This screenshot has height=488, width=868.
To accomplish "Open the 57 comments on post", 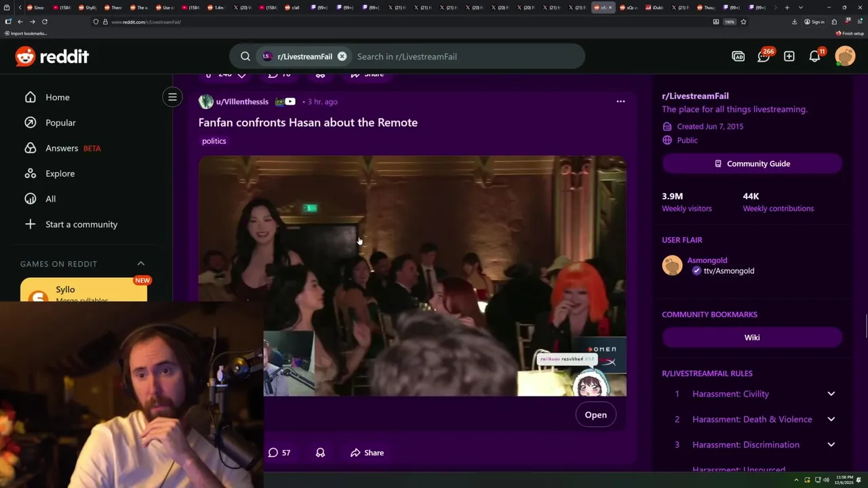I will click(279, 453).
